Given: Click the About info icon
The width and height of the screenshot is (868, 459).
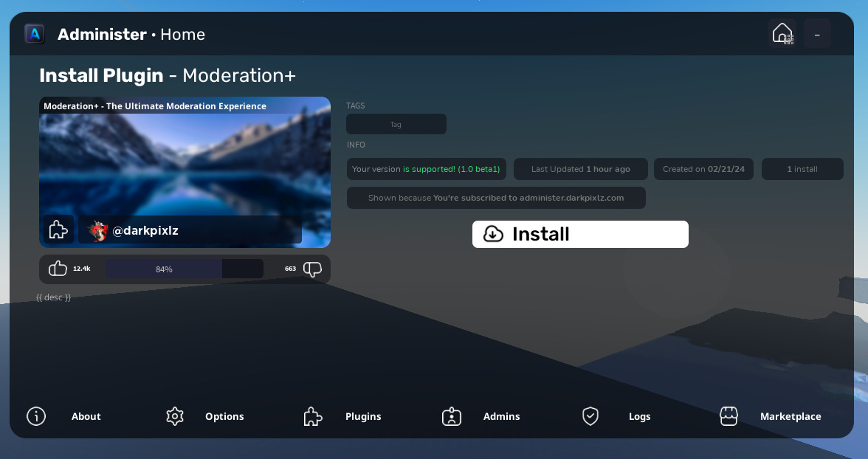Looking at the screenshot, I should 36,416.
